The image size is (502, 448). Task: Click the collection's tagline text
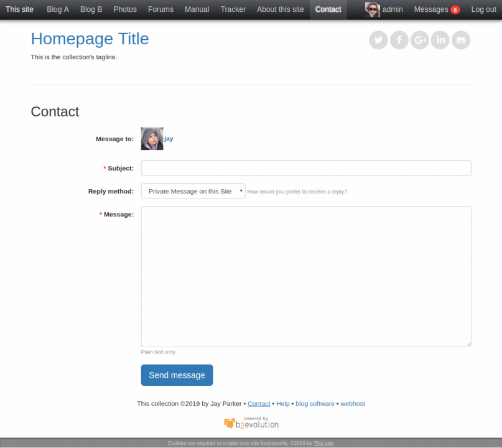click(74, 57)
